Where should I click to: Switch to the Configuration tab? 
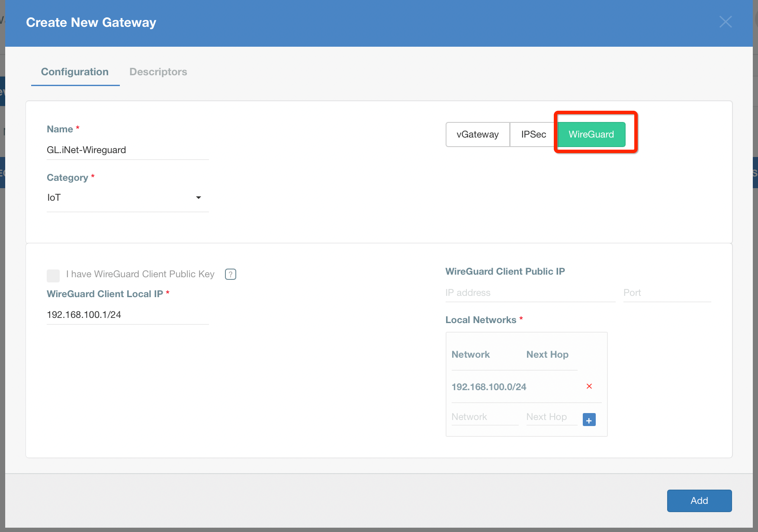coord(74,72)
